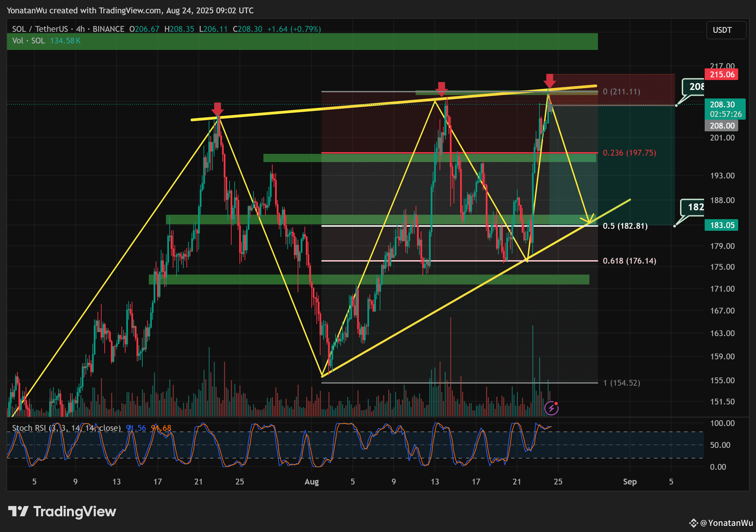Screen dimensions: 756x532
Task: Click the red arrow marker above latest peak
Action: [549, 81]
